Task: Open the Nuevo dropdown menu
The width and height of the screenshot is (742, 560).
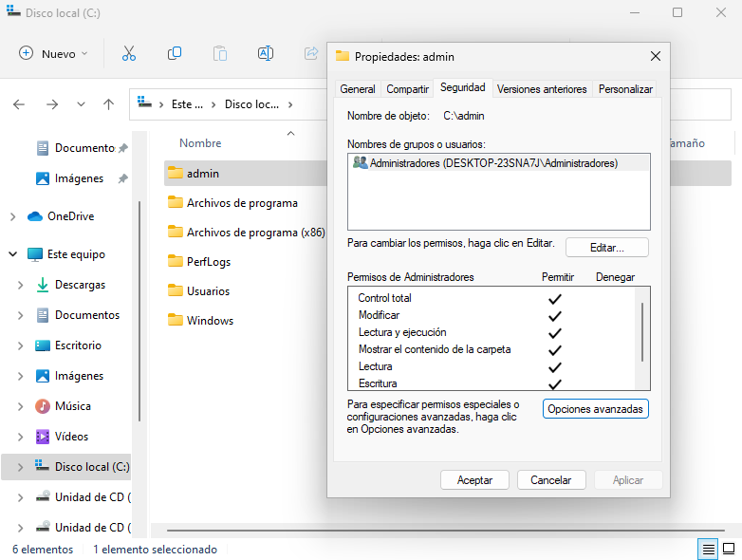Action: [54, 53]
